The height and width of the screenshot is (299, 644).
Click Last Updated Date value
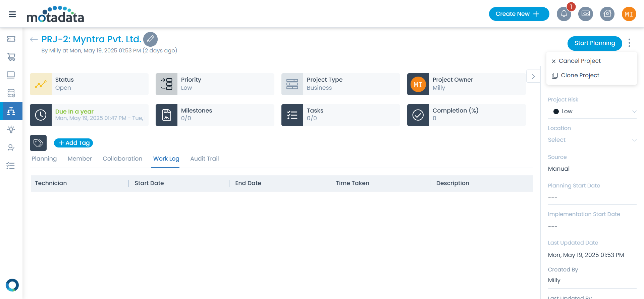point(586,255)
